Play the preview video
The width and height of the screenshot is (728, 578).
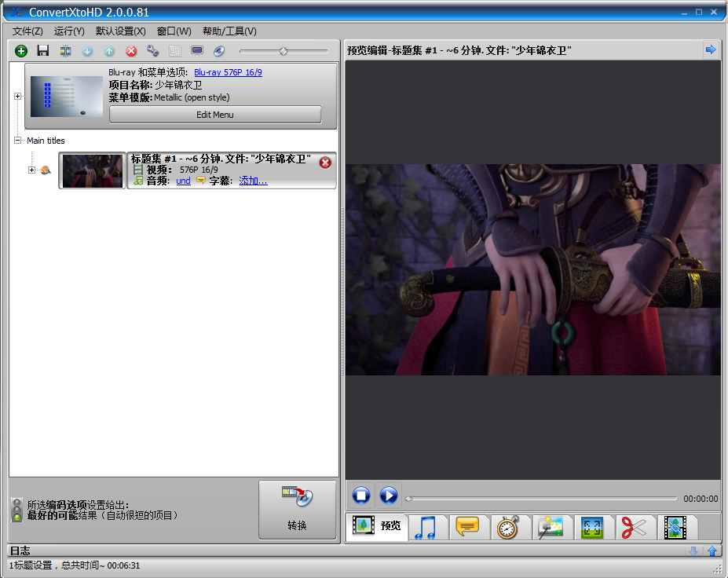tap(389, 496)
